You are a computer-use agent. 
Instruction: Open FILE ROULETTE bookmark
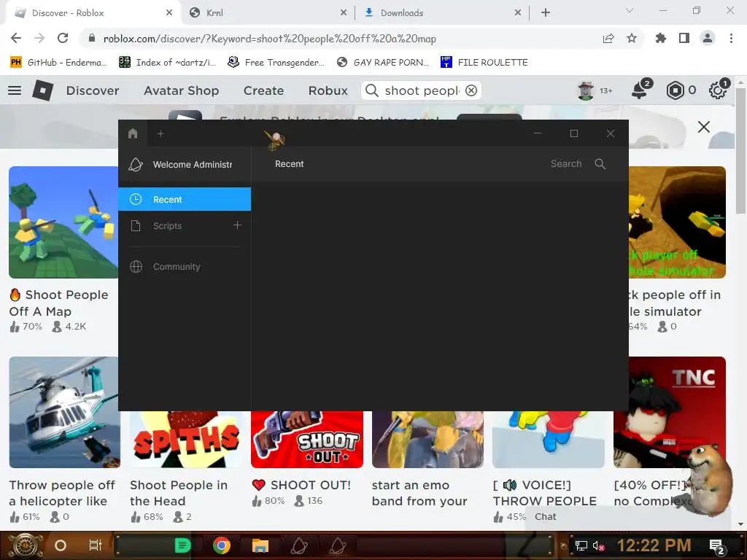pyautogui.click(x=484, y=63)
